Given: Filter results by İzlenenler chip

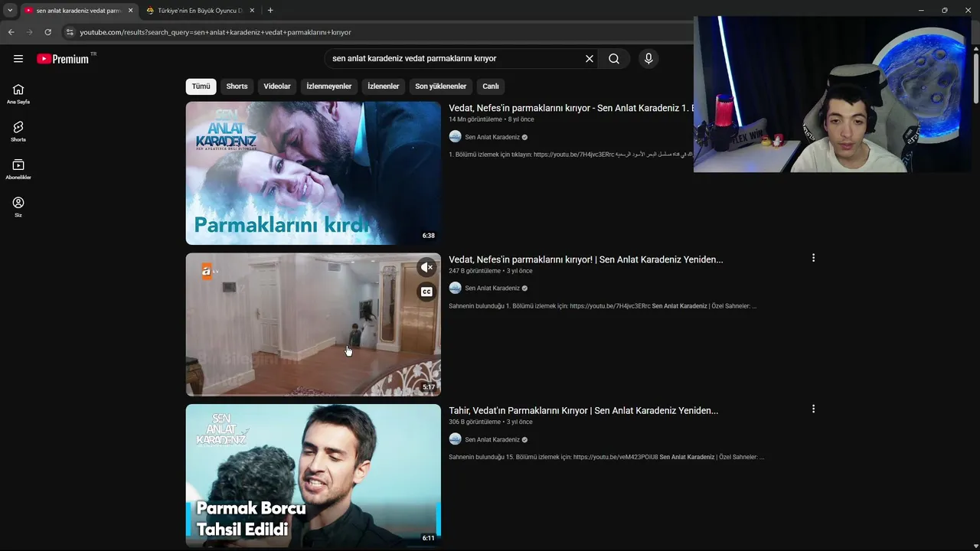Looking at the screenshot, I should click(x=384, y=86).
